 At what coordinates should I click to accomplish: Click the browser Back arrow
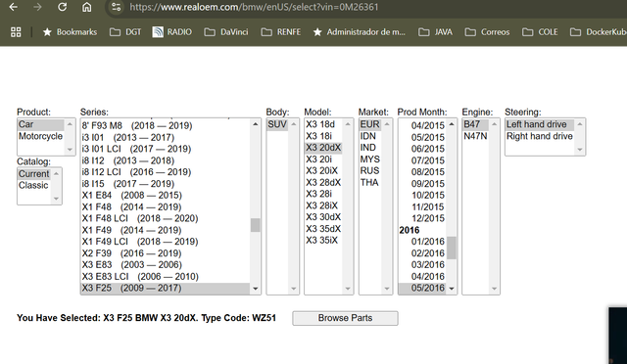tap(13, 7)
